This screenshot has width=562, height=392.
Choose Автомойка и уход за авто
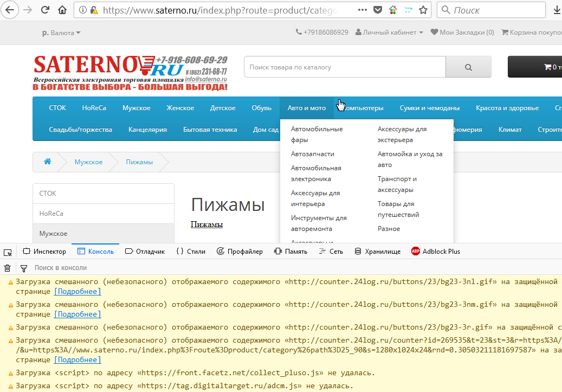tap(410, 159)
